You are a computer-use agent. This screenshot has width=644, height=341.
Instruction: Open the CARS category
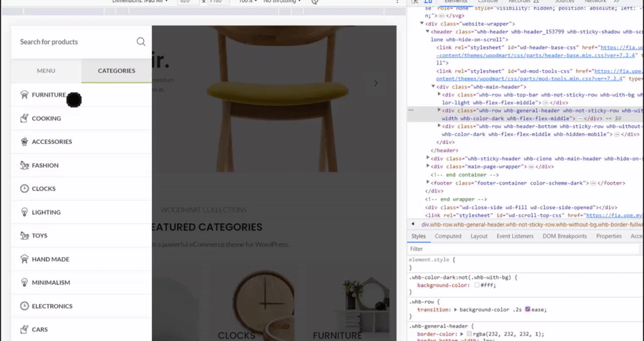81,329
